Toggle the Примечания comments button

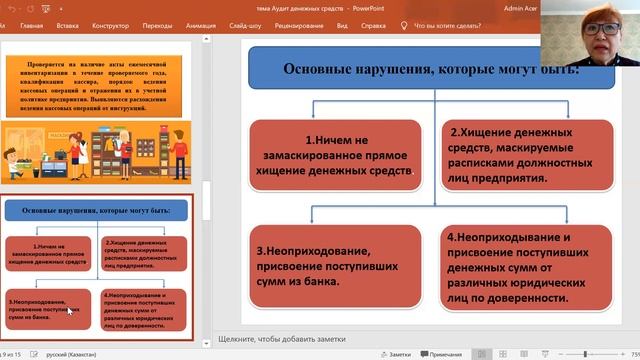pos(441,354)
